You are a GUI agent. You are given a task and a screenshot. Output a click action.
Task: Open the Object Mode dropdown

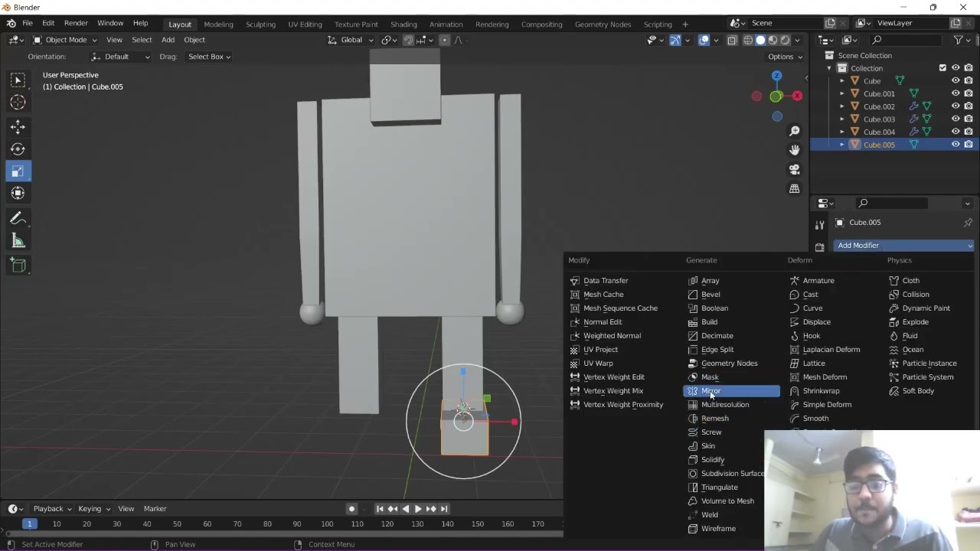64,40
